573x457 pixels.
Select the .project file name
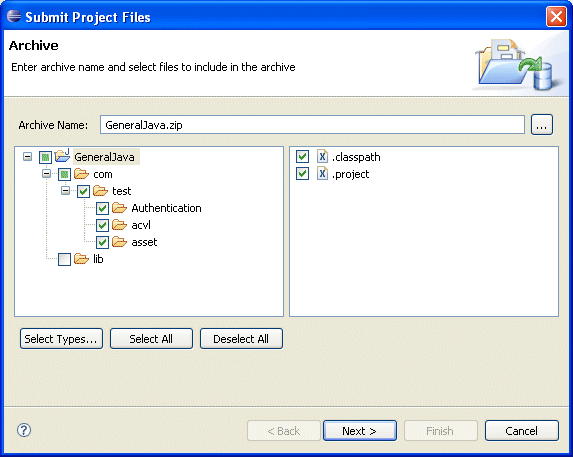pyautogui.click(x=350, y=174)
